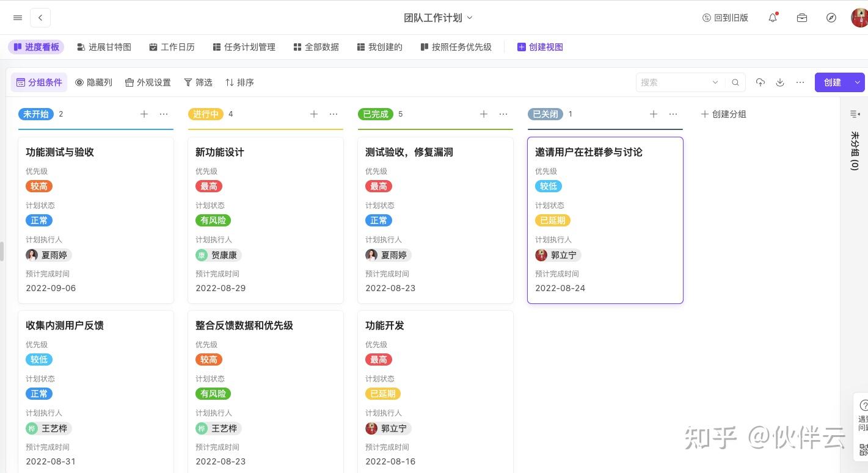
Task: Open the notifications bell
Action: [x=773, y=18]
